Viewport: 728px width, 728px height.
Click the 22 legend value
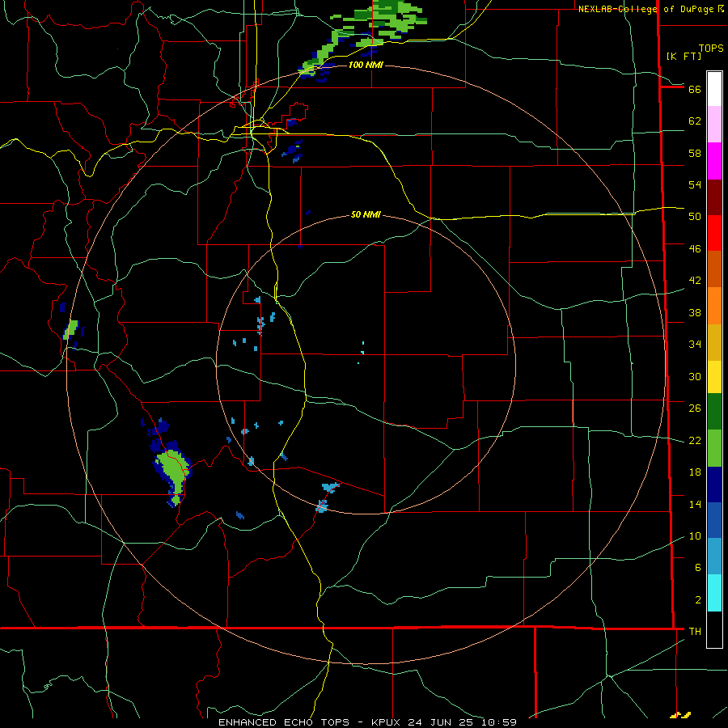click(x=695, y=440)
